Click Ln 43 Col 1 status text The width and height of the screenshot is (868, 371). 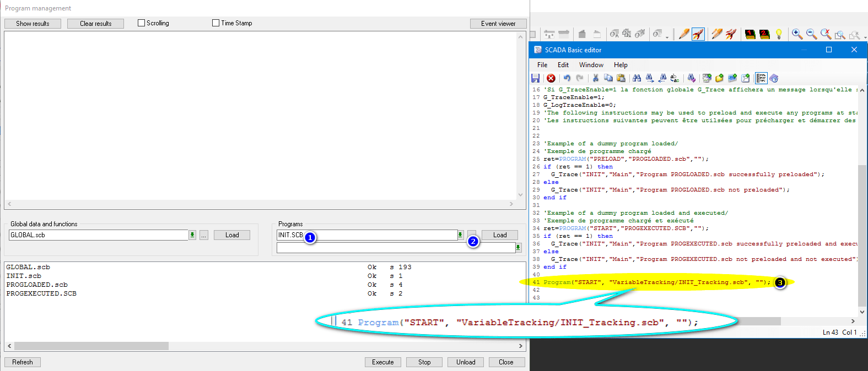pyautogui.click(x=839, y=332)
